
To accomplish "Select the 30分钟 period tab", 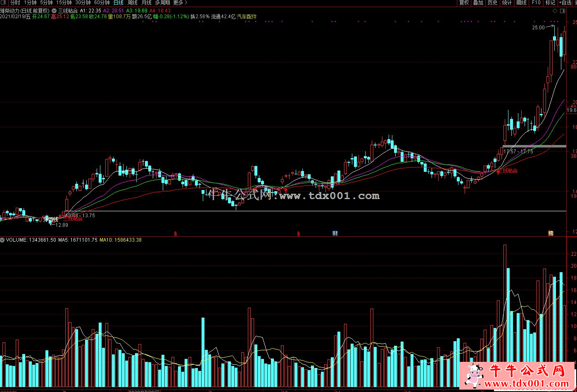I will click(x=83, y=2).
